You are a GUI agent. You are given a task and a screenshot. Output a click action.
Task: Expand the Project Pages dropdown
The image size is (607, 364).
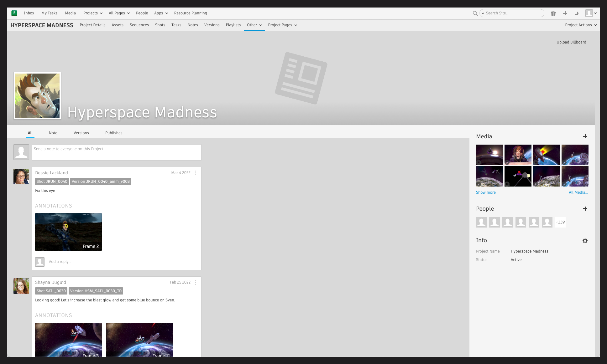click(282, 25)
